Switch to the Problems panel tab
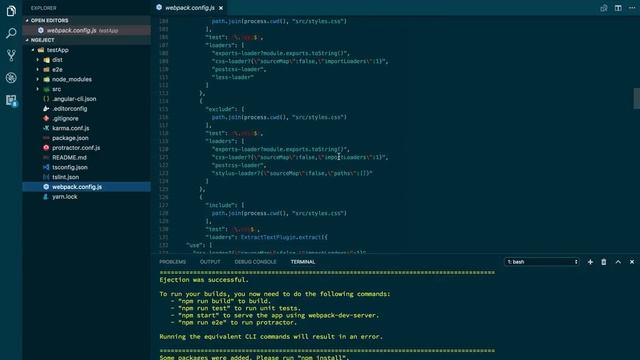Viewport: 640px width, 360px height. point(172,262)
